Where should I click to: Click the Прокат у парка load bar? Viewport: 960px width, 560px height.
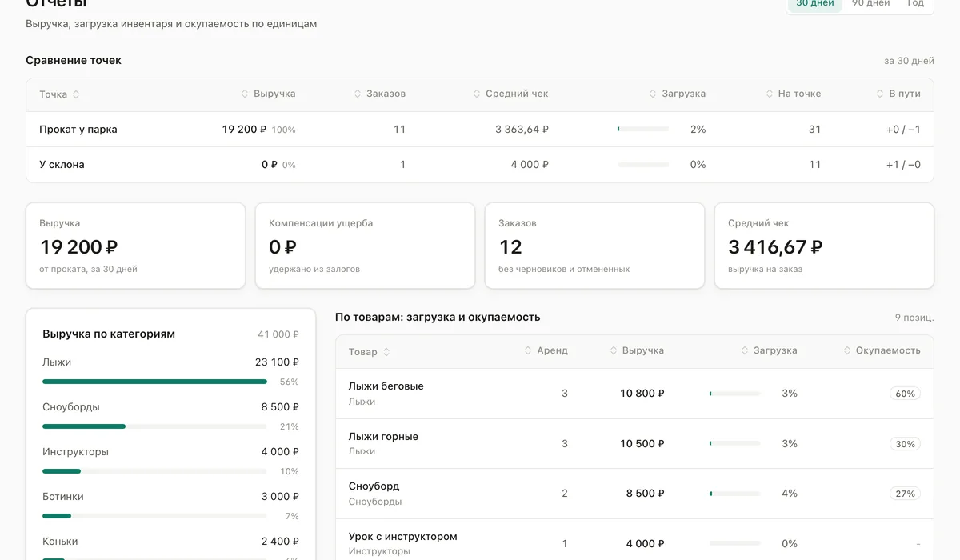pyautogui.click(x=643, y=129)
